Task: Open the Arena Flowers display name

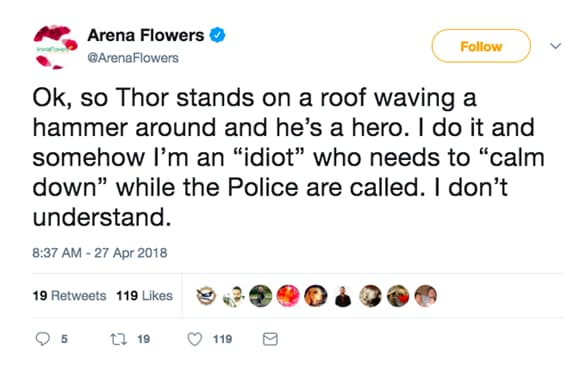Action: pyautogui.click(x=146, y=36)
